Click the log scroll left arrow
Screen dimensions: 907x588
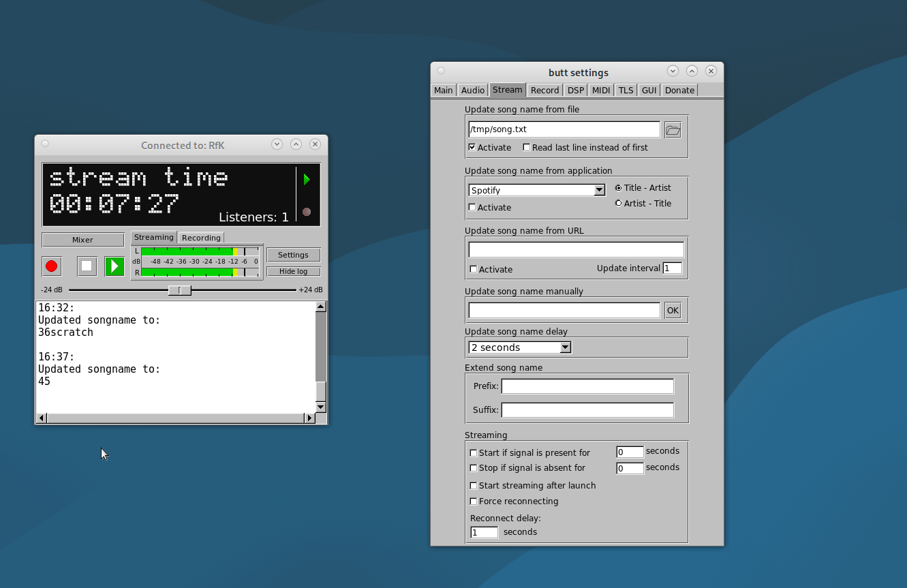pyautogui.click(x=42, y=418)
